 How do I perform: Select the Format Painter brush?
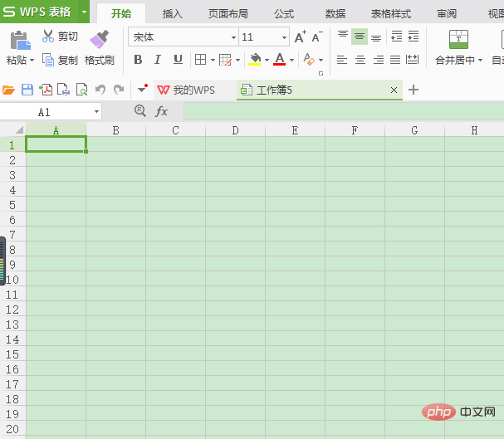point(100,40)
